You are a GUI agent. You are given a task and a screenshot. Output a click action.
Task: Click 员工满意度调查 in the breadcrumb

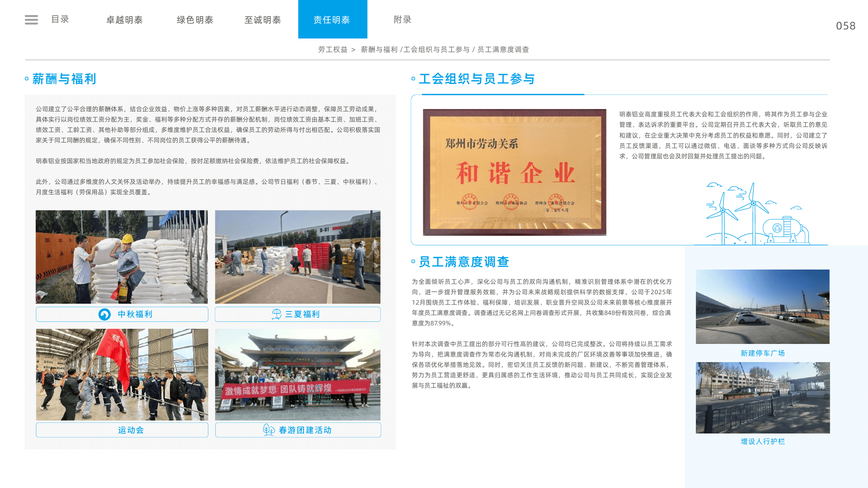point(503,49)
